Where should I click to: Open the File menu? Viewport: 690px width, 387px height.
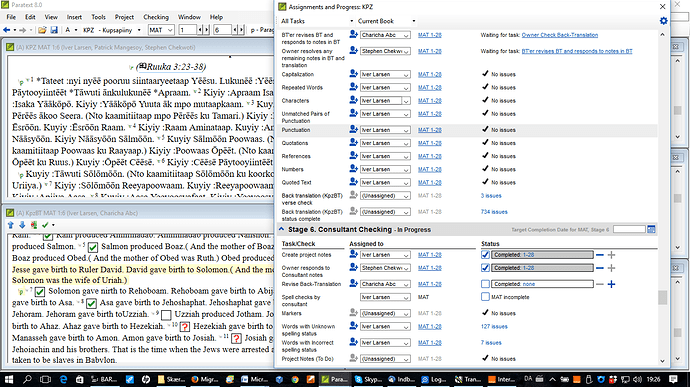click(11, 17)
